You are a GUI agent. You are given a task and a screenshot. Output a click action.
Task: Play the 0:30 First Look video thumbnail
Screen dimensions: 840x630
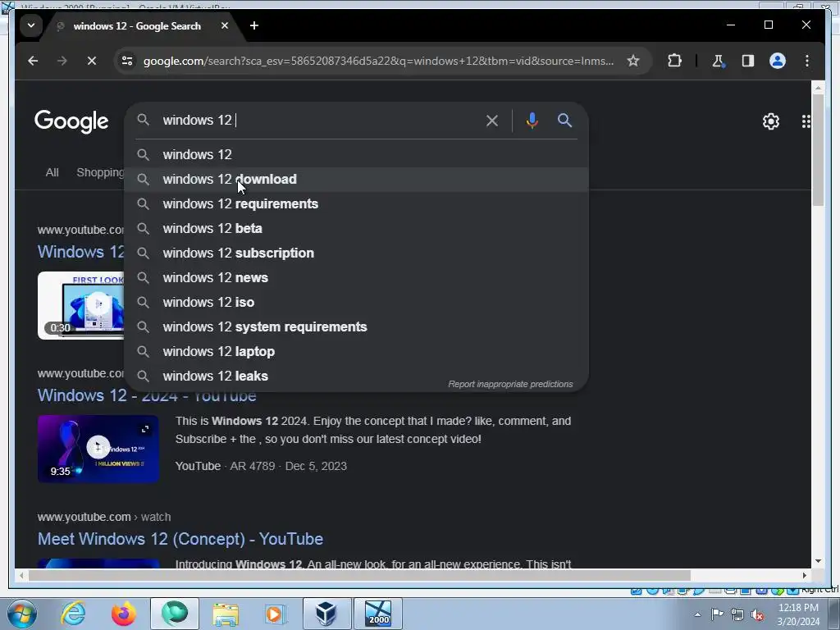point(81,305)
